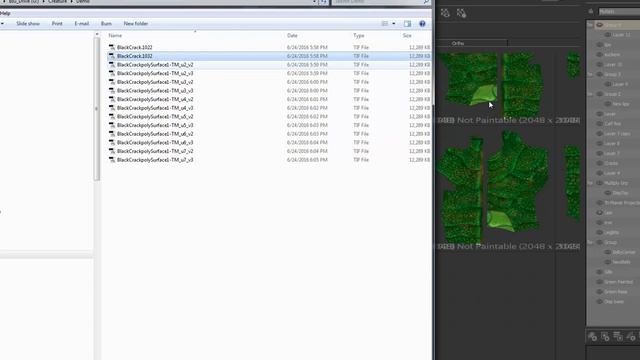Toggle eye of highlighted top group layer
640x360 pixels.
pos(600,25)
